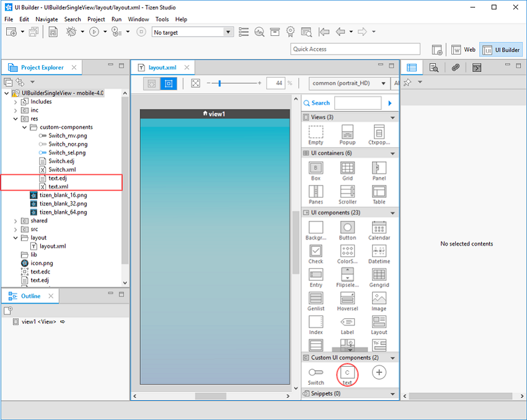Select the Scroller UI container

click(x=347, y=194)
